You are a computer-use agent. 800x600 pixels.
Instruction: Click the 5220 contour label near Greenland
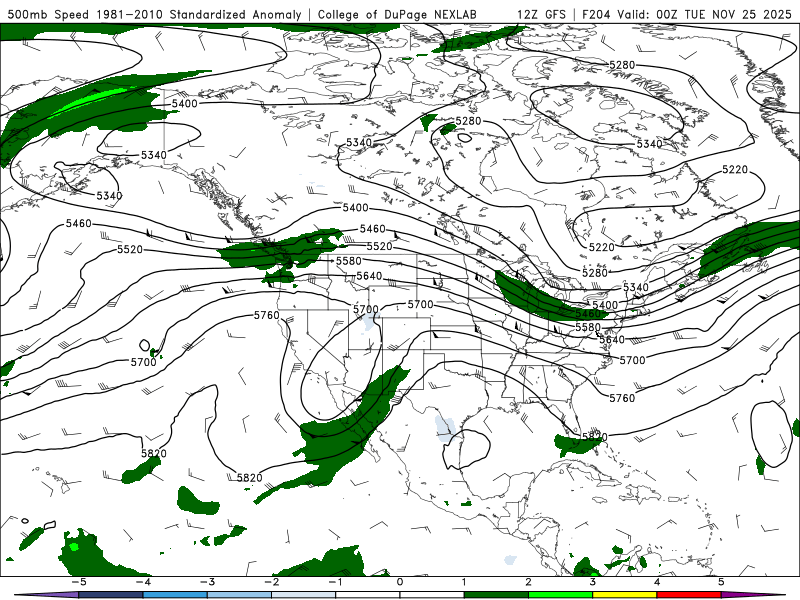(735, 169)
